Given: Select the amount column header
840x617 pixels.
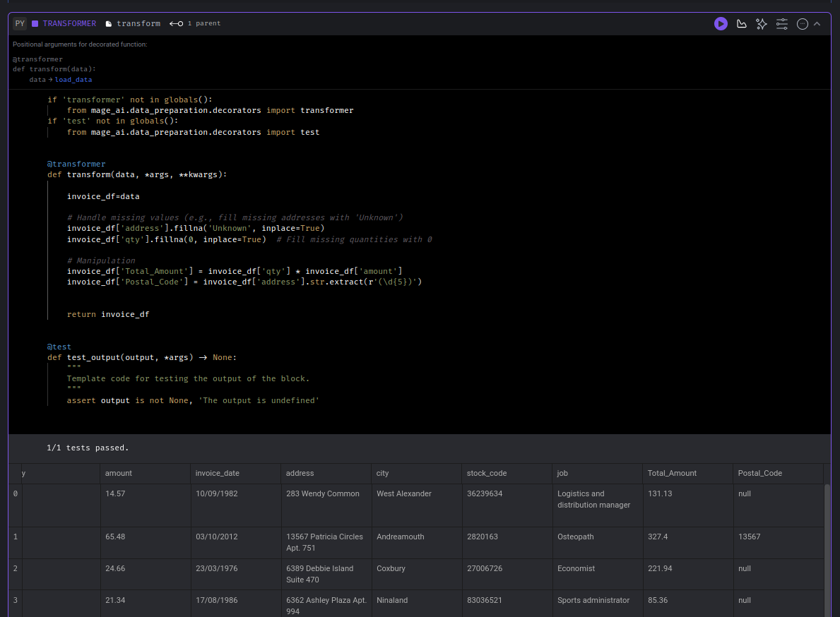Looking at the screenshot, I should point(118,473).
